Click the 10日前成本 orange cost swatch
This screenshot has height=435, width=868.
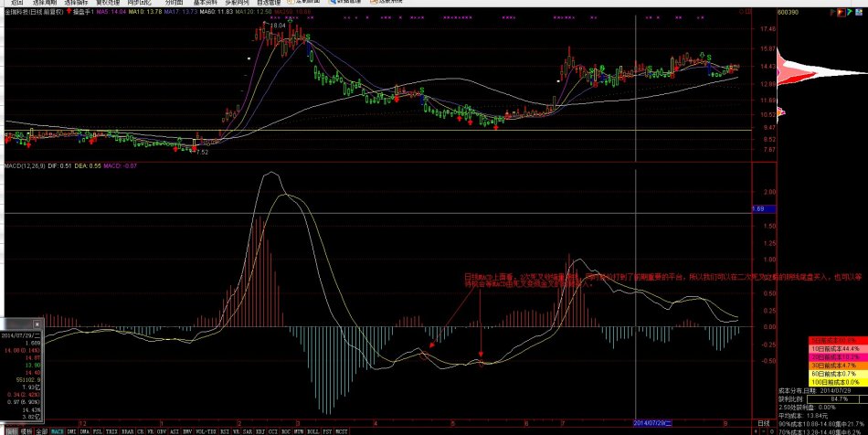pos(834,348)
